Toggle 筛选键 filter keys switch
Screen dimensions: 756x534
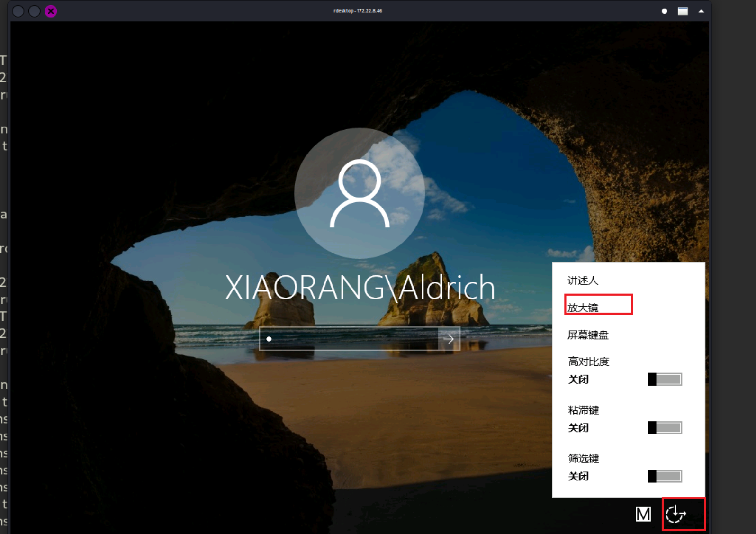click(665, 476)
